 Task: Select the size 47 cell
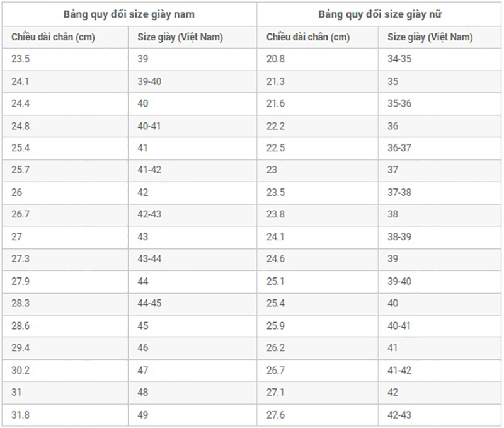[144, 370]
